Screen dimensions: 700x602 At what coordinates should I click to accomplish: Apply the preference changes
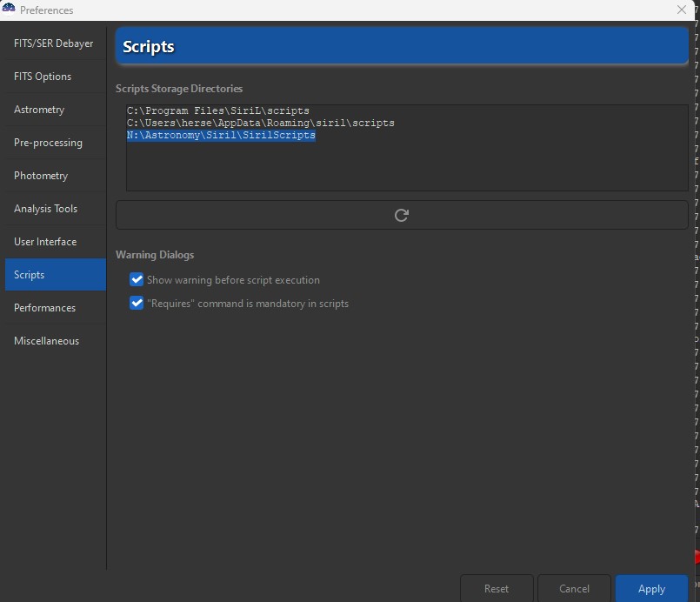[652, 589]
